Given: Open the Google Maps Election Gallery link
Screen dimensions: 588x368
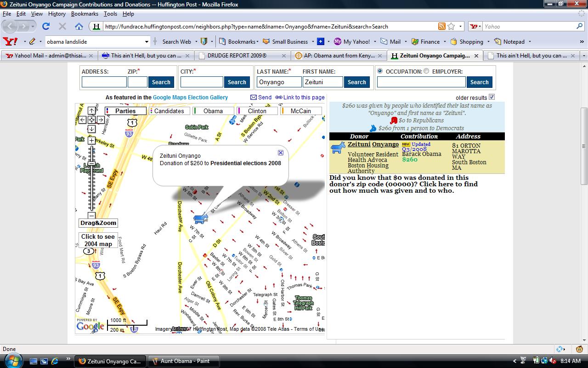Looking at the screenshot, I should click(x=190, y=98).
